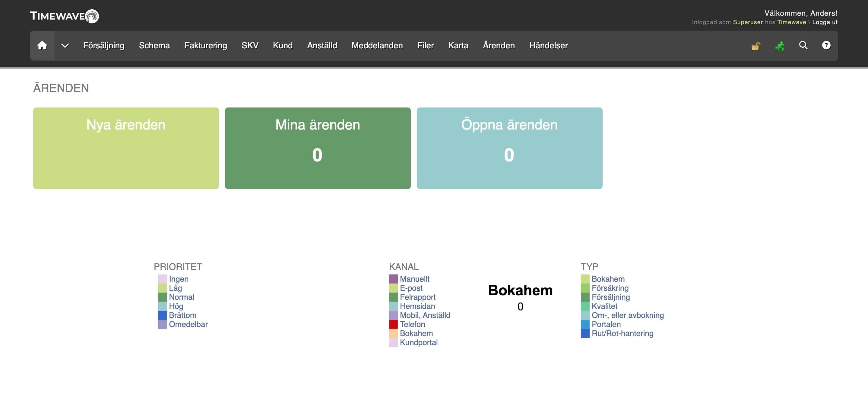
Task: Click the E-post channel legend entry
Action: coord(411,288)
